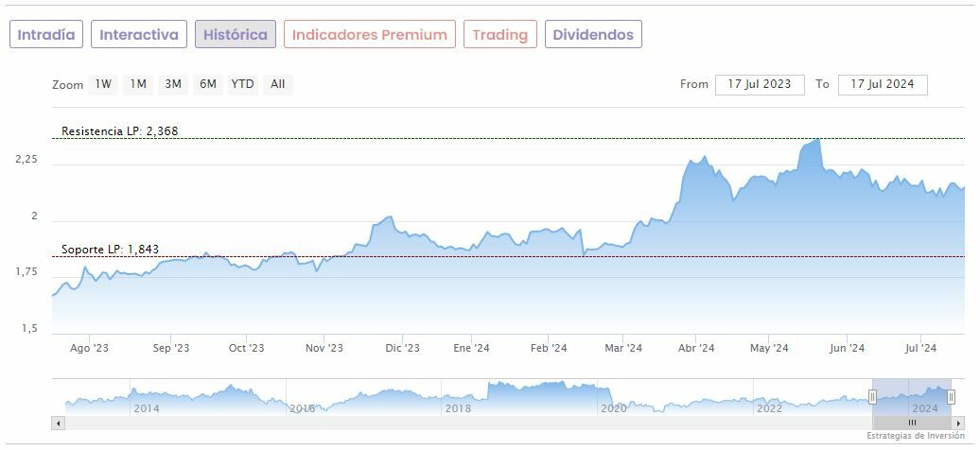The image size is (980, 450).
Task: Show the Dividendos tab
Action: coord(593,35)
